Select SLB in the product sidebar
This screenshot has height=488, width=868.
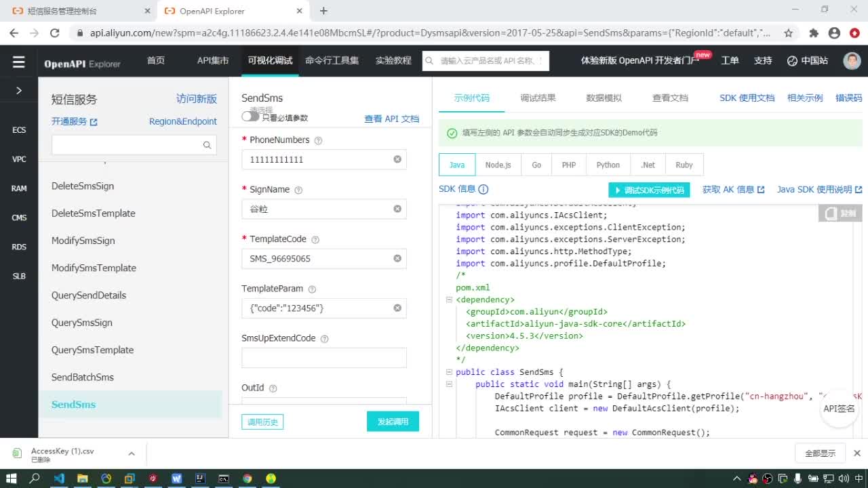pyautogui.click(x=19, y=276)
